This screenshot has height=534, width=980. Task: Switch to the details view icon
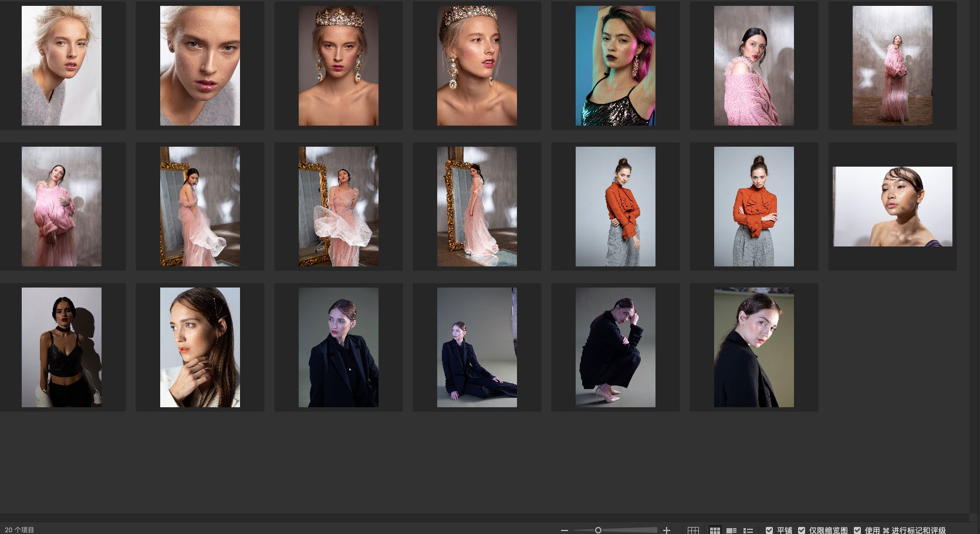pos(731,530)
